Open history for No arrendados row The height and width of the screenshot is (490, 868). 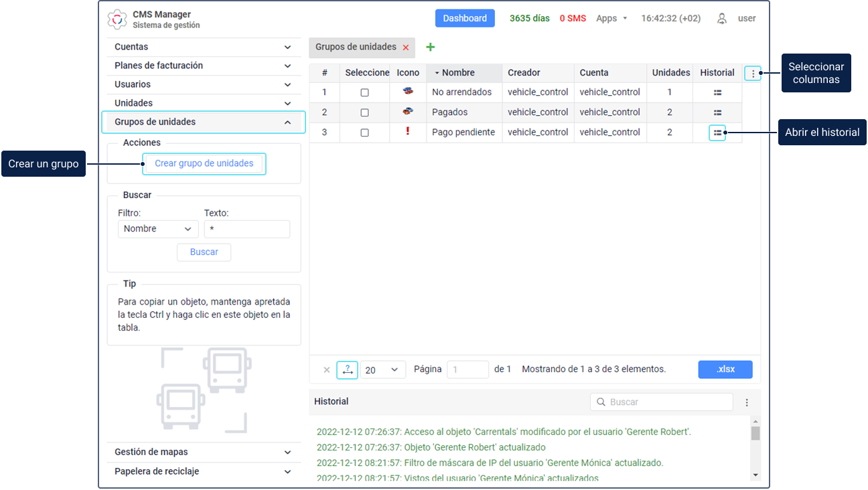[717, 92]
